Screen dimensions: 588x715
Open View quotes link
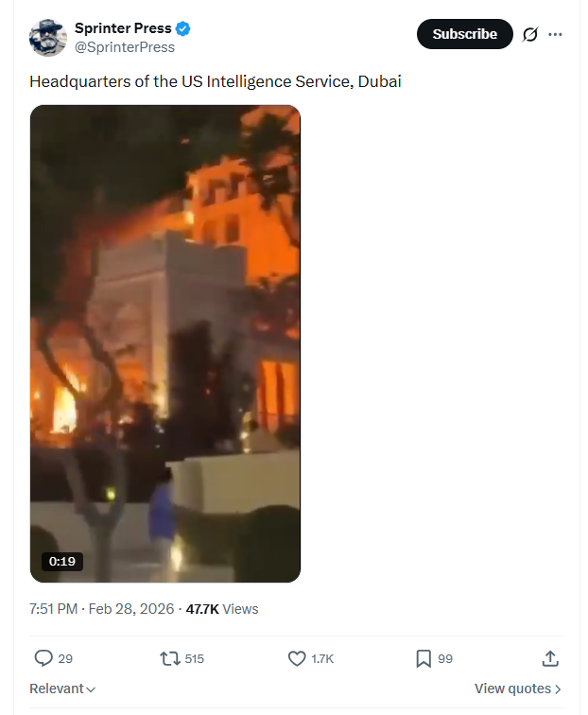tap(517, 689)
